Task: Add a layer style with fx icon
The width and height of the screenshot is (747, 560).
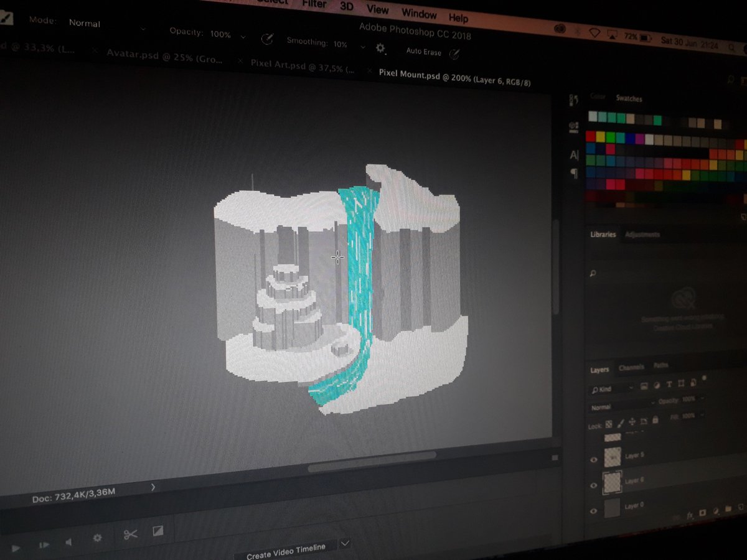Action: tap(690, 515)
